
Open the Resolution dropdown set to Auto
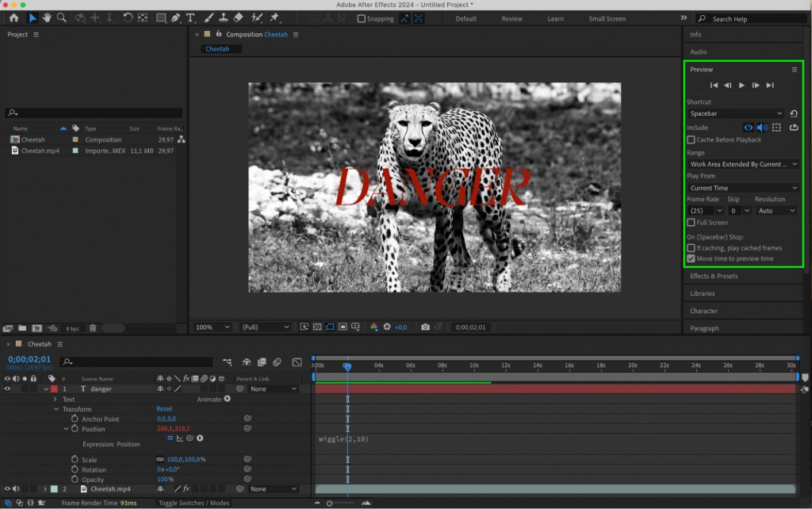[775, 210]
